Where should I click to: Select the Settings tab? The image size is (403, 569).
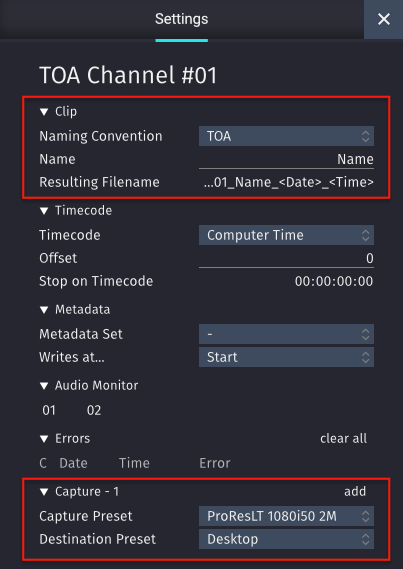click(181, 19)
